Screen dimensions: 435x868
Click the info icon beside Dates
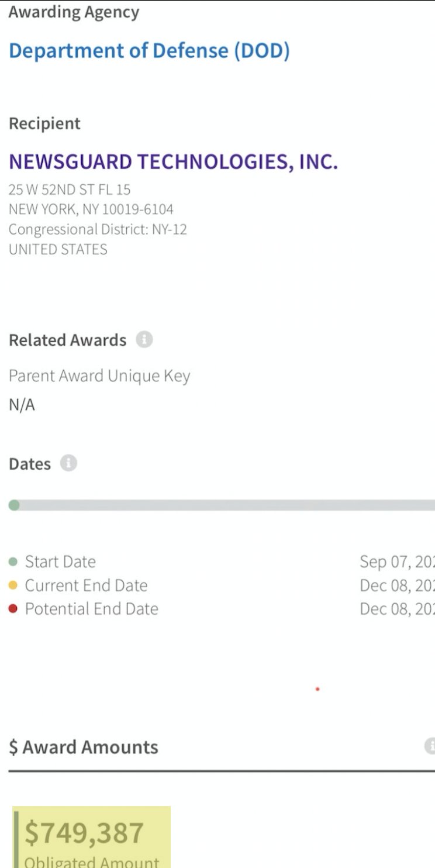(x=68, y=464)
